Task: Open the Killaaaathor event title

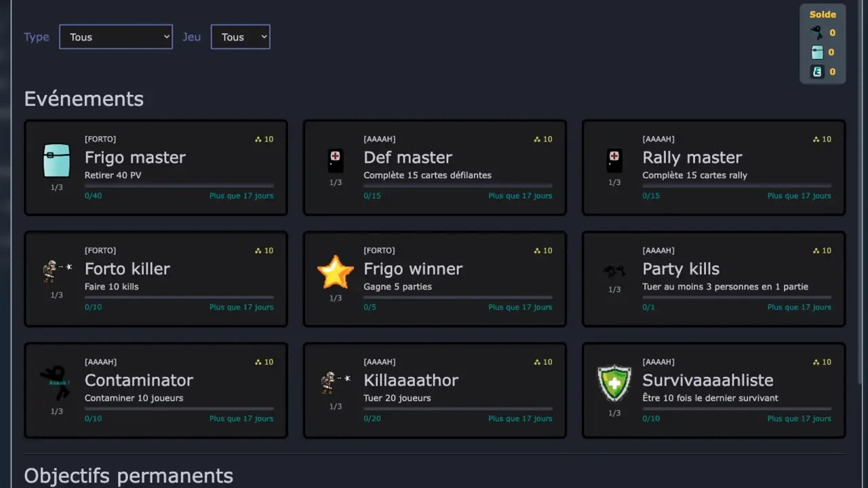Action: click(x=411, y=380)
